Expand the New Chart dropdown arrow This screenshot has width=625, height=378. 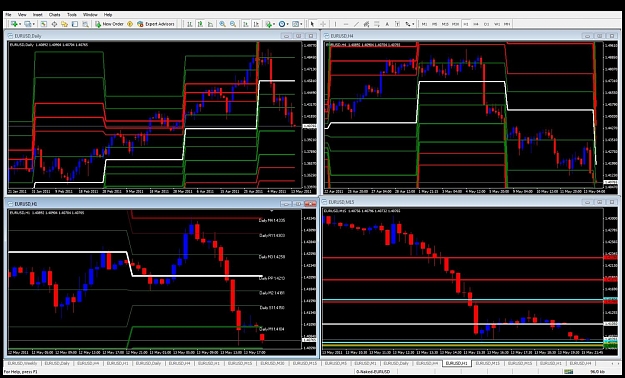point(20,24)
